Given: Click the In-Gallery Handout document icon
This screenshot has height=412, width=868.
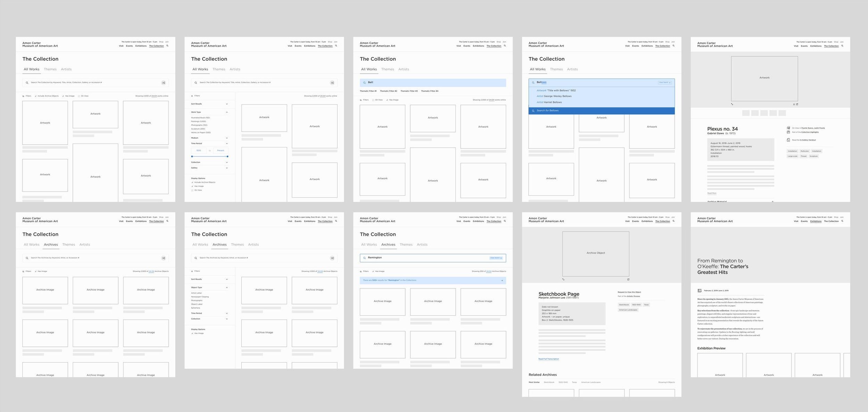Looking at the screenshot, I should [x=788, y=140].
